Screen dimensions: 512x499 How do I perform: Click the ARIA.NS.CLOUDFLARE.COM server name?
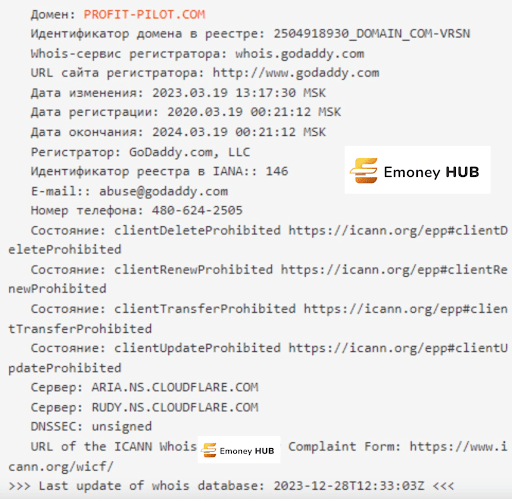click(x=175, y=387)
